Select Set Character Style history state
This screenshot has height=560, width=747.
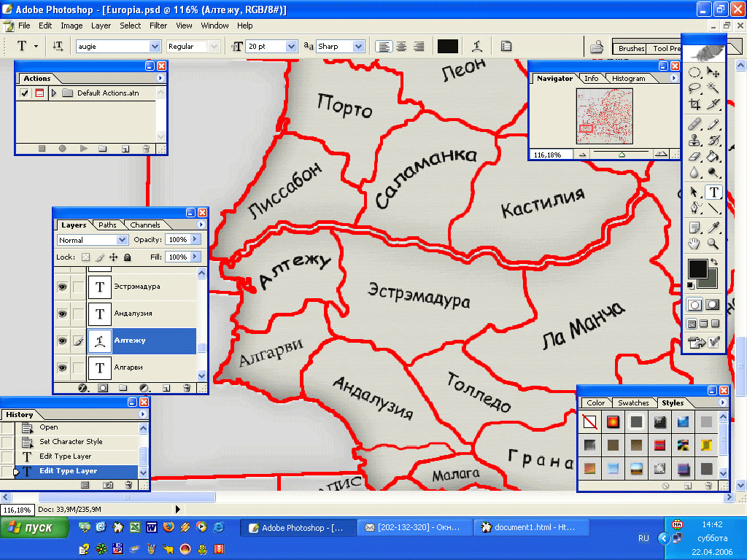[x=71, y=442]
